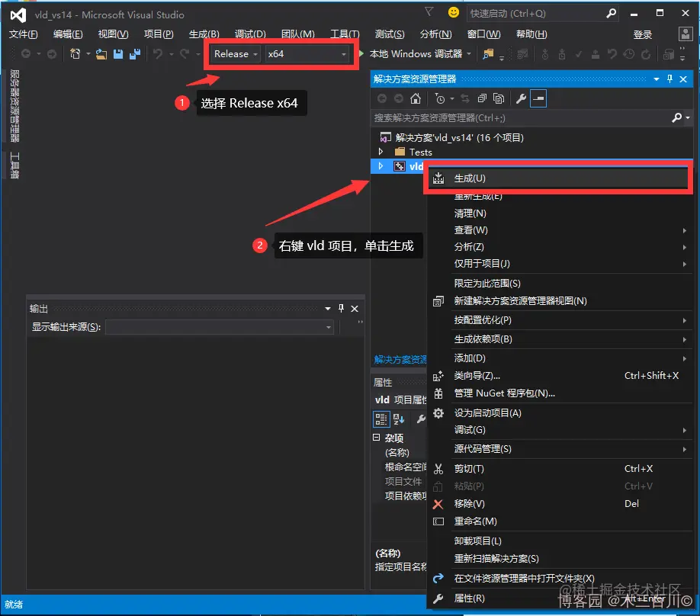
Task: Choose 管理 NuGet 程序包(N) entry
Action: click(558, 393)
